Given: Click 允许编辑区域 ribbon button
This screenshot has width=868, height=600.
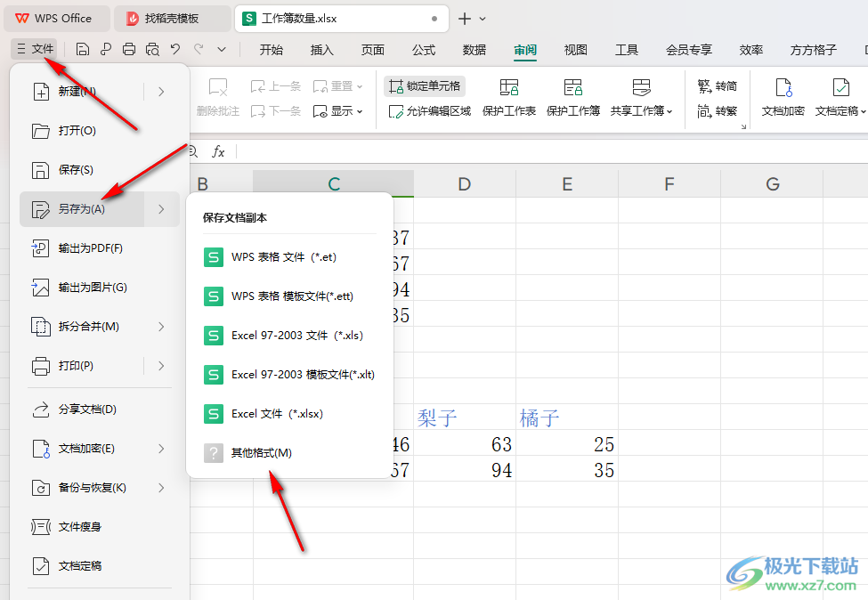Looking at the screenshot, I should (430, 111).
